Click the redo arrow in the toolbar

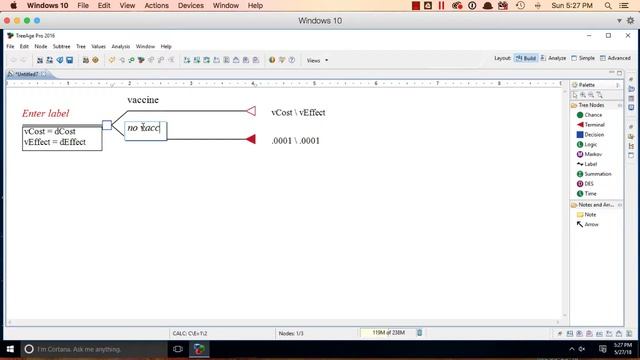[x=23, y=60]
